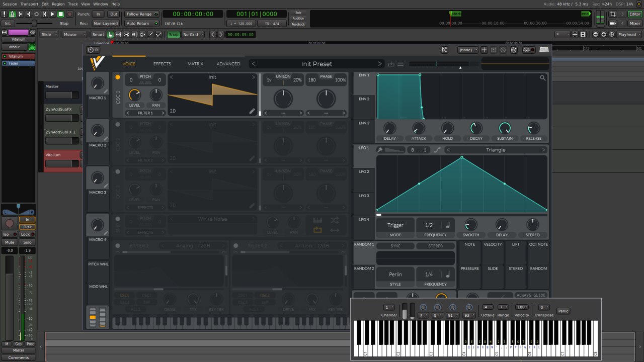Screen dimensions: 644x362
Task: Toggle the Snap button
Action: click(174, 35)
